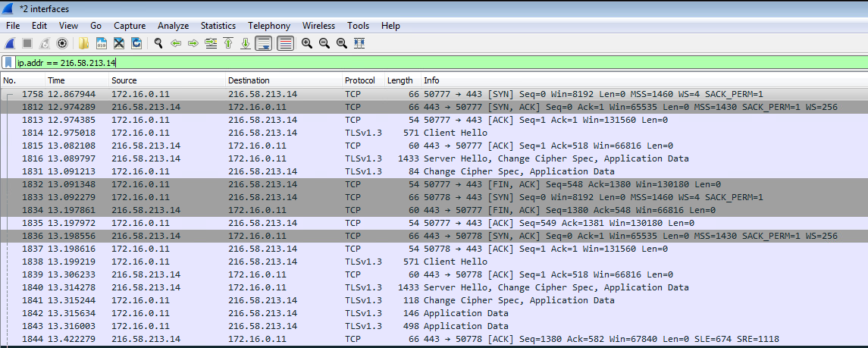Open the Go menu
This screenshot has width=868, height=348.
[96, 26]
